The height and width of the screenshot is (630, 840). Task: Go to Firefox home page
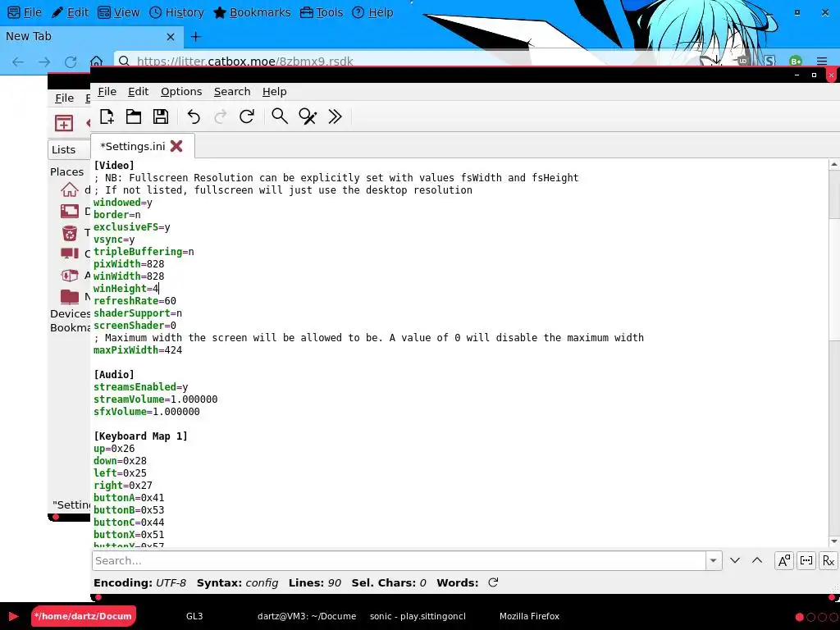(x=97, y=61)
